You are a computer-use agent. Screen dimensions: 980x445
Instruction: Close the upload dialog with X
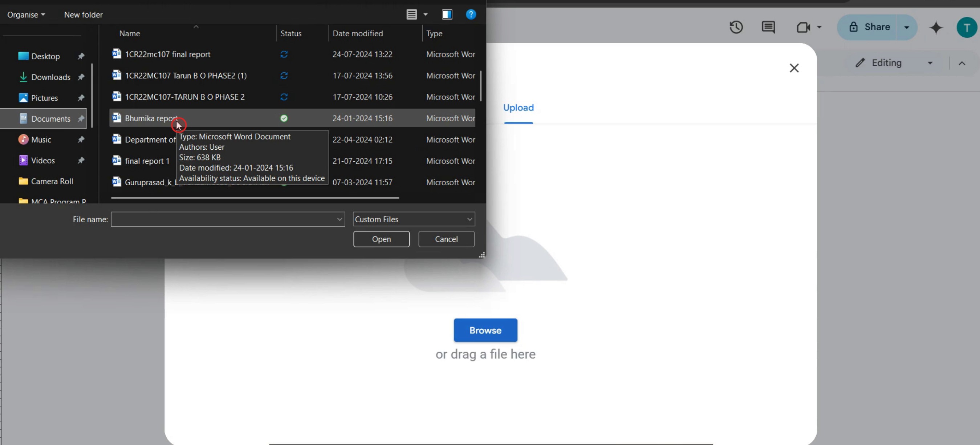794,68
